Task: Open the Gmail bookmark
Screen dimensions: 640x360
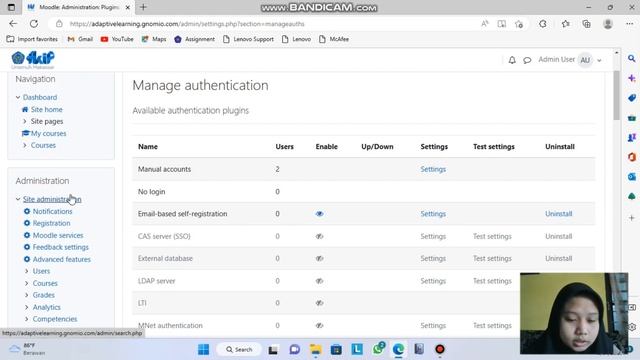Action: click(x=80, y=39)
